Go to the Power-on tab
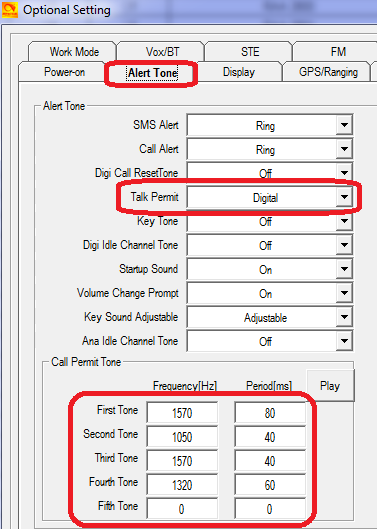Viewport: 377px width, 529px height. click(63, 72)
